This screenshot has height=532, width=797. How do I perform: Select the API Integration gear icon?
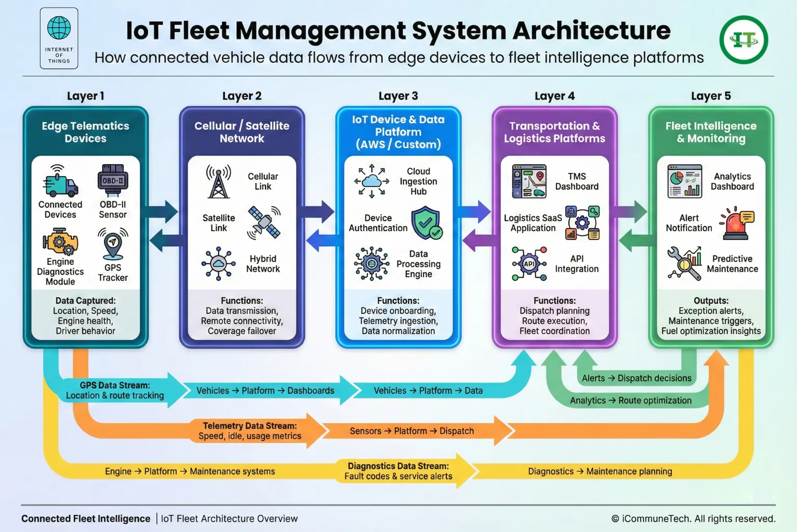(x=529, y=264)
